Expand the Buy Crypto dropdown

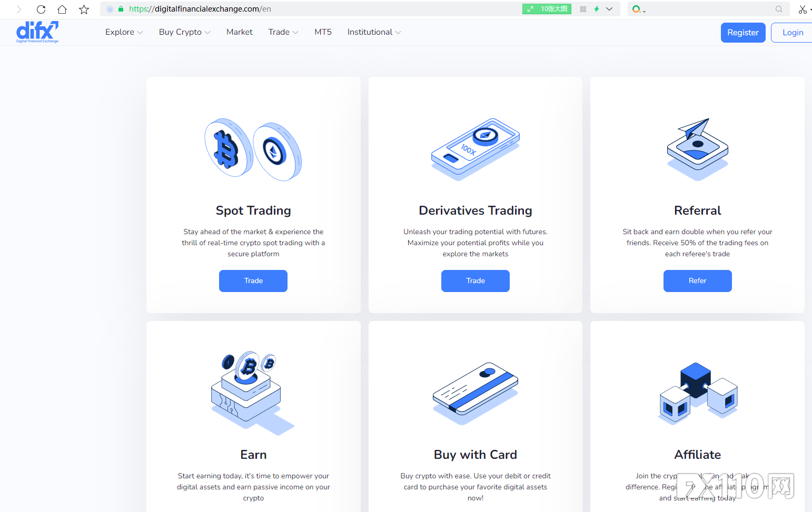184,32
